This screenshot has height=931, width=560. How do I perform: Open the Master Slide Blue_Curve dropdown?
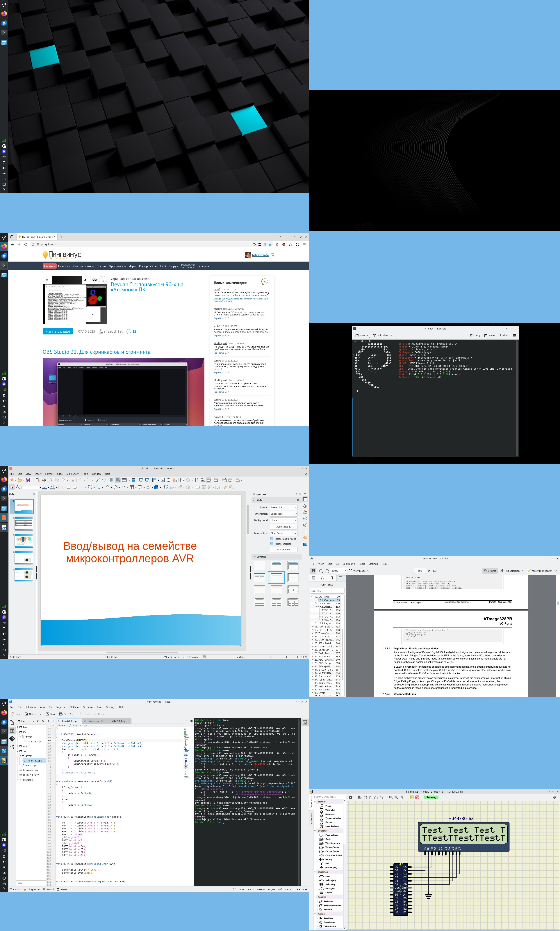[x=283, y=533]
